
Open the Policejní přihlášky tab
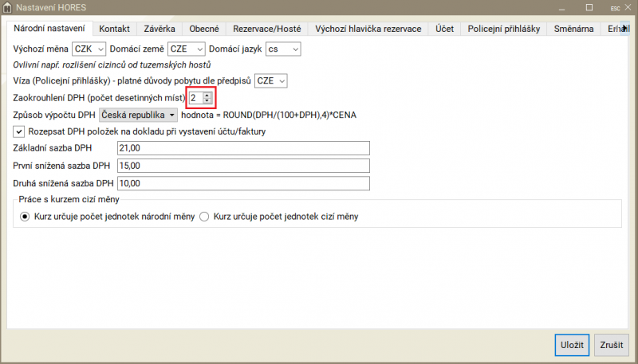(x=503, y=29)
